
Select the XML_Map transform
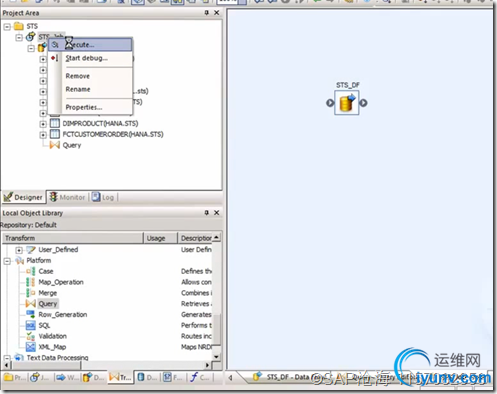[52, 347]
